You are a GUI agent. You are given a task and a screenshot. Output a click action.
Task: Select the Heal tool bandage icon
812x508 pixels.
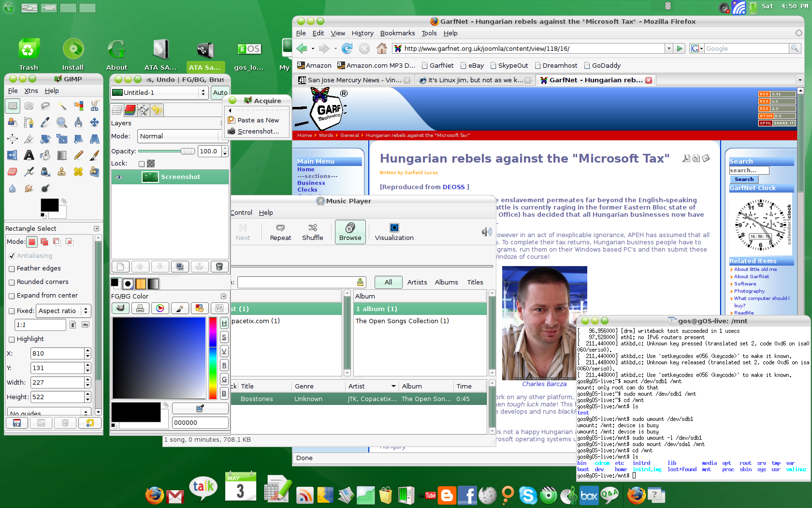78,171
